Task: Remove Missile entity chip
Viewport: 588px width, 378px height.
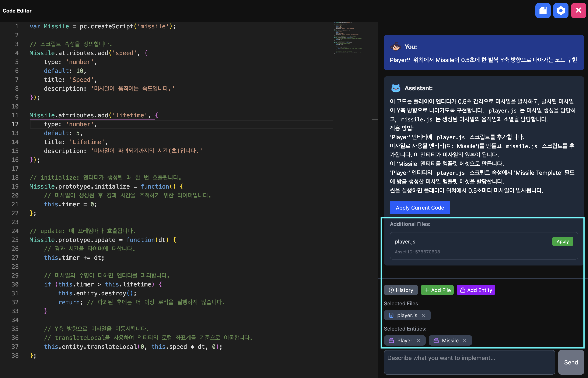Action: coord(465,340)
